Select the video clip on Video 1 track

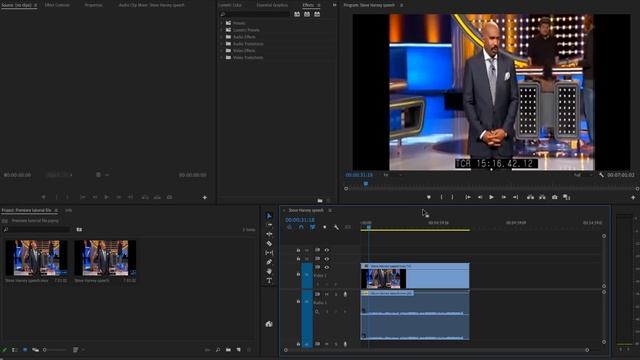415,276
